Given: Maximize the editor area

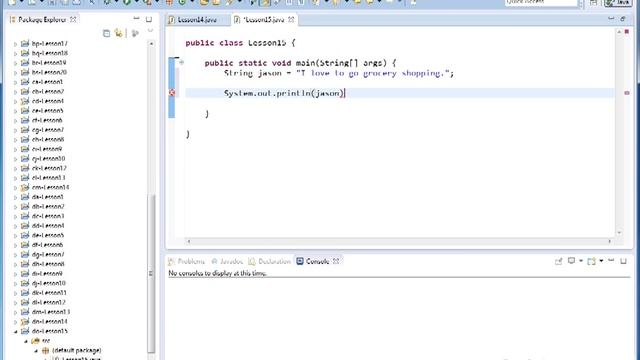Looking at the screenshot, I should click(x=623, y=19).
